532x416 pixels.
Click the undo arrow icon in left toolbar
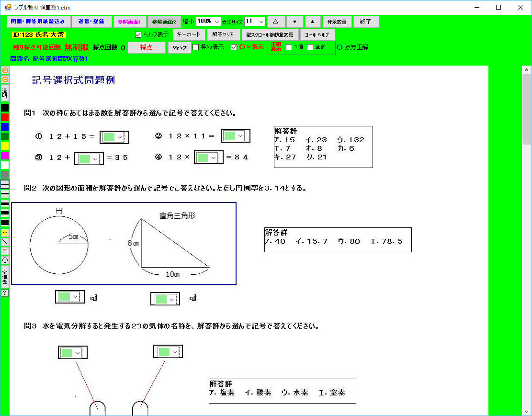(5, 70)
